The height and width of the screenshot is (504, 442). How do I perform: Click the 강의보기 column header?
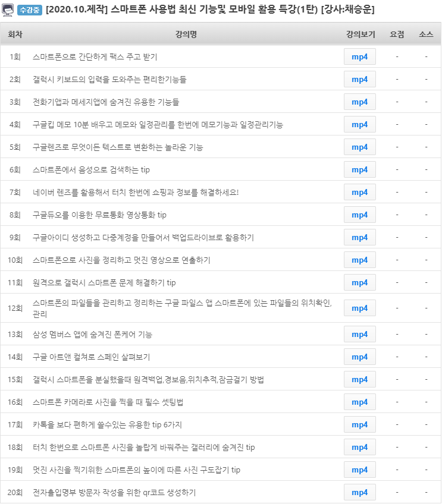tap(361, 34)
